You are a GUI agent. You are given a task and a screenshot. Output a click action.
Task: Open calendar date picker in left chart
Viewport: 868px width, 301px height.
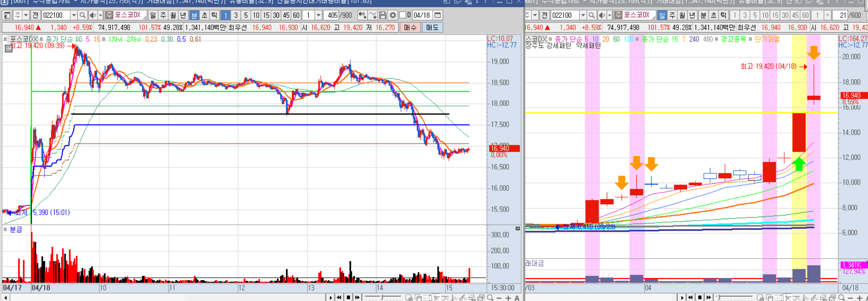point(438,15)
